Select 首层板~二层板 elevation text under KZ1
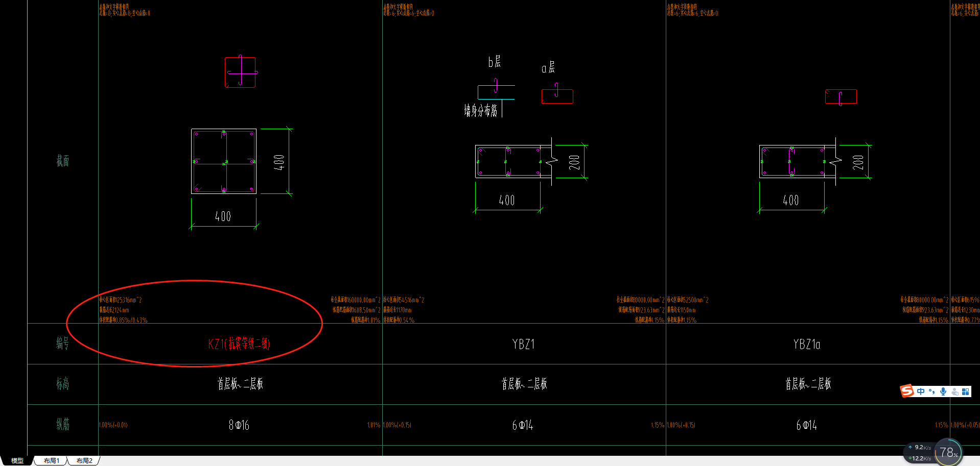 tap(240, 384)
